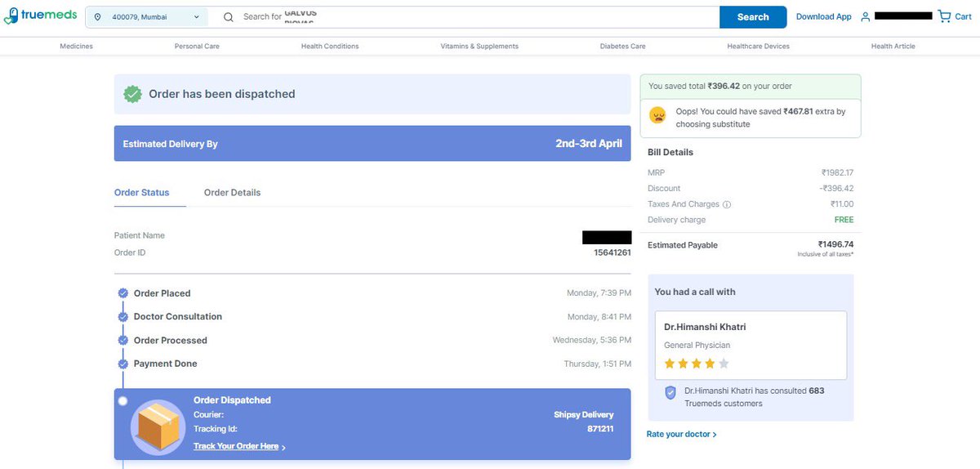Click the choosing substitute savings message
The image size is (980, 469).
pos(751,118)
